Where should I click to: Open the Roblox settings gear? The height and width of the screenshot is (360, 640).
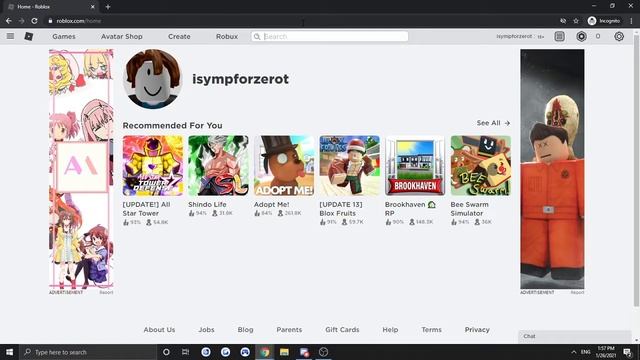(x=619, y=36)
